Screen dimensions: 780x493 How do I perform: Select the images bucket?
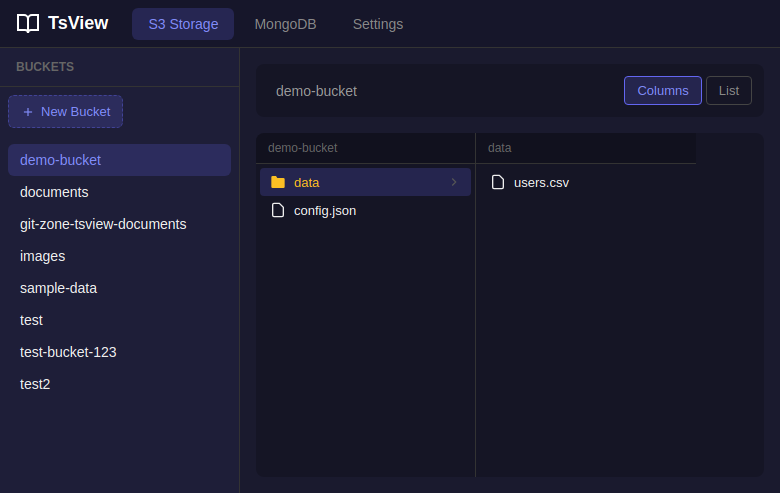pyautogui.click(x=42, y=256)
